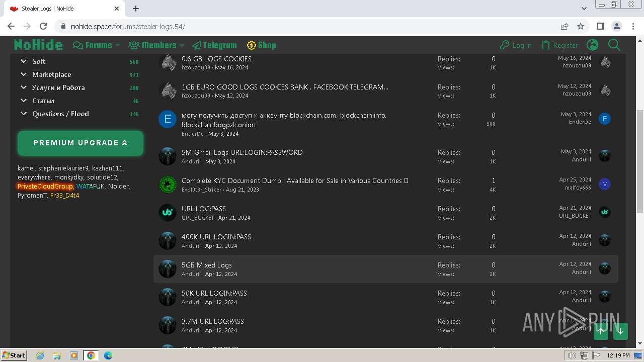The width and height of the screenshot is (644, 362).
Task: Open the Members dropdown arrow
Action: pos(182,45)
